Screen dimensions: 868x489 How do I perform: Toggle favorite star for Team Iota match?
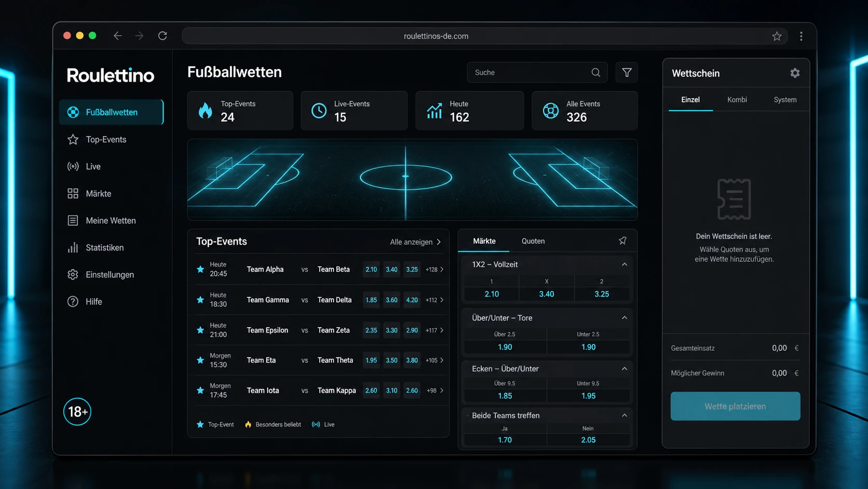click(x=200, y=390)
